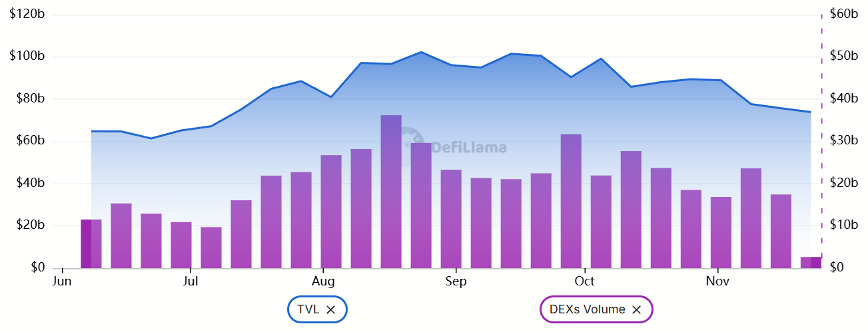Remove the TVL series with its X icon
868x330 pixels.
pos(331,309)
